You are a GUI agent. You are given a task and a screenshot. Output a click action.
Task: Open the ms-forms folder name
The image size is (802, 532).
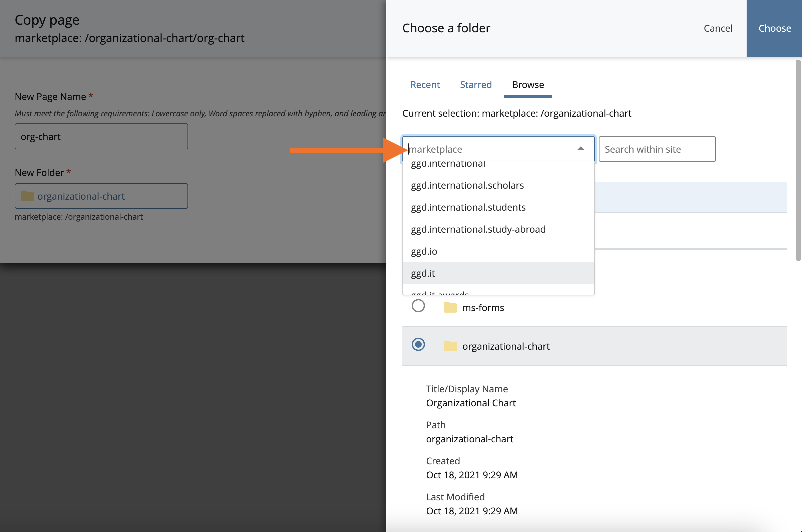coord(483,308)
